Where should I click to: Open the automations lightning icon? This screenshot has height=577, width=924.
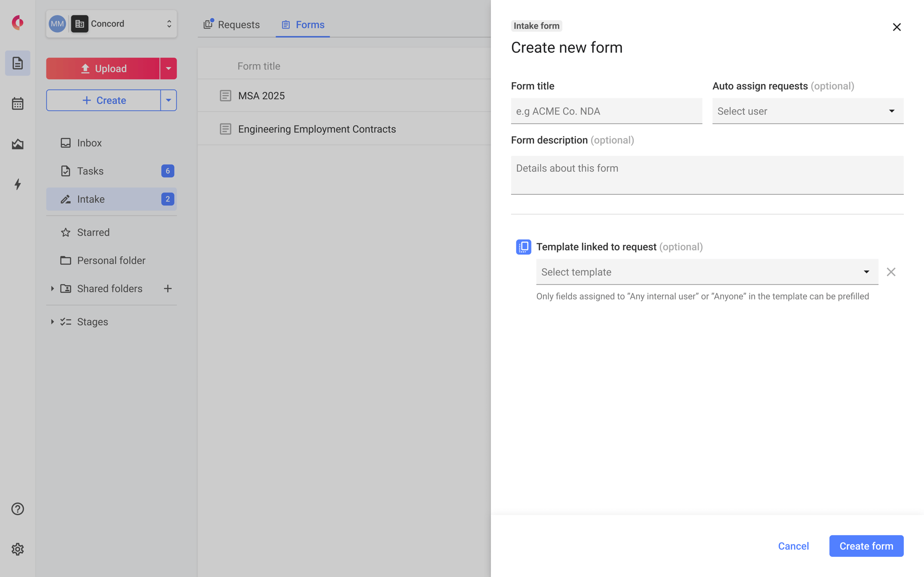click(x=17, y=185)
